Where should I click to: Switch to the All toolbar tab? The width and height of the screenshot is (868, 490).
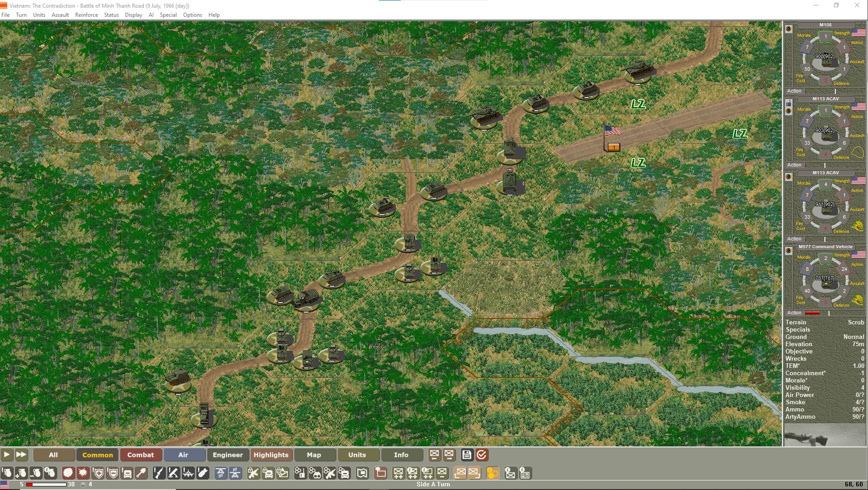coord(53,455)
